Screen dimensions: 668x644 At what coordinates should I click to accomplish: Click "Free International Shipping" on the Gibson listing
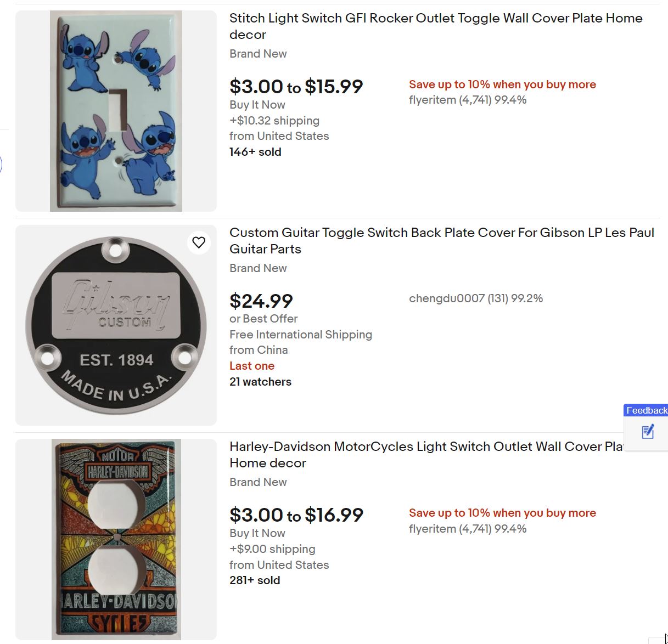(301, 335)
